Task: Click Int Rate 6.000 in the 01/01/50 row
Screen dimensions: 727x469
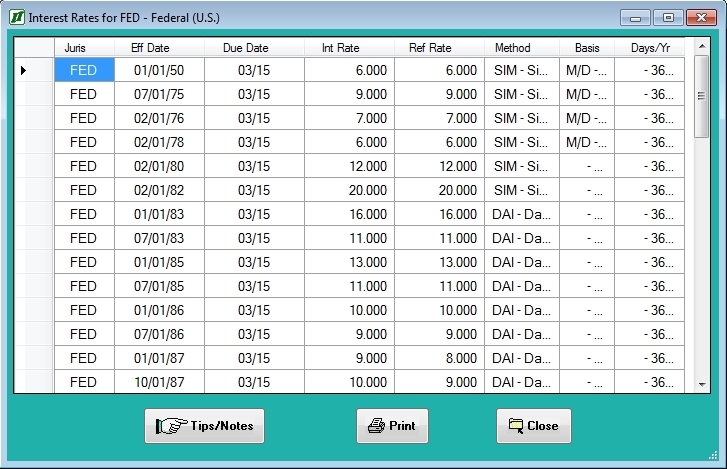Action: pos(350,70)
